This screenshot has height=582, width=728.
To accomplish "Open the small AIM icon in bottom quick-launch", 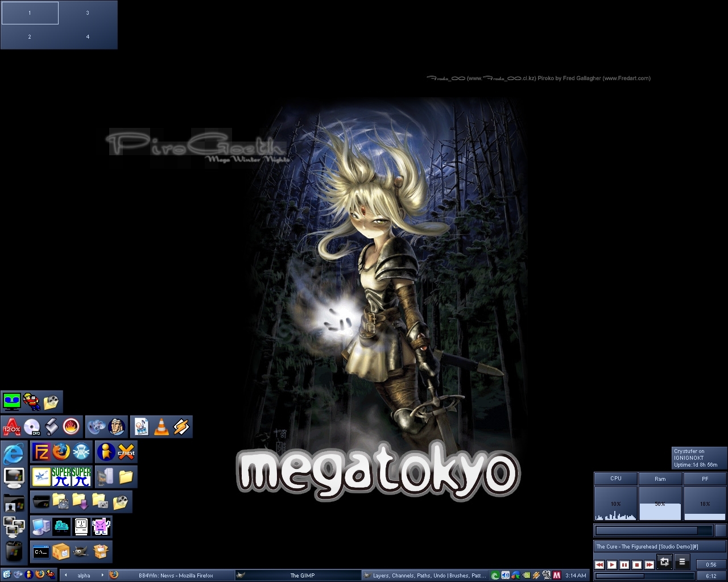I will (x=28, y=575).
